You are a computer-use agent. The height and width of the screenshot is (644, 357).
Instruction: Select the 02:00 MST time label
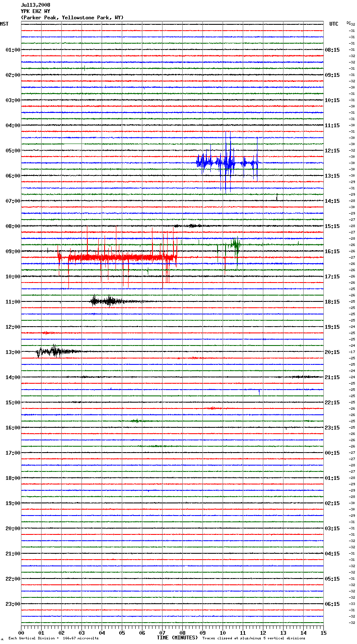tap(13, 75)
